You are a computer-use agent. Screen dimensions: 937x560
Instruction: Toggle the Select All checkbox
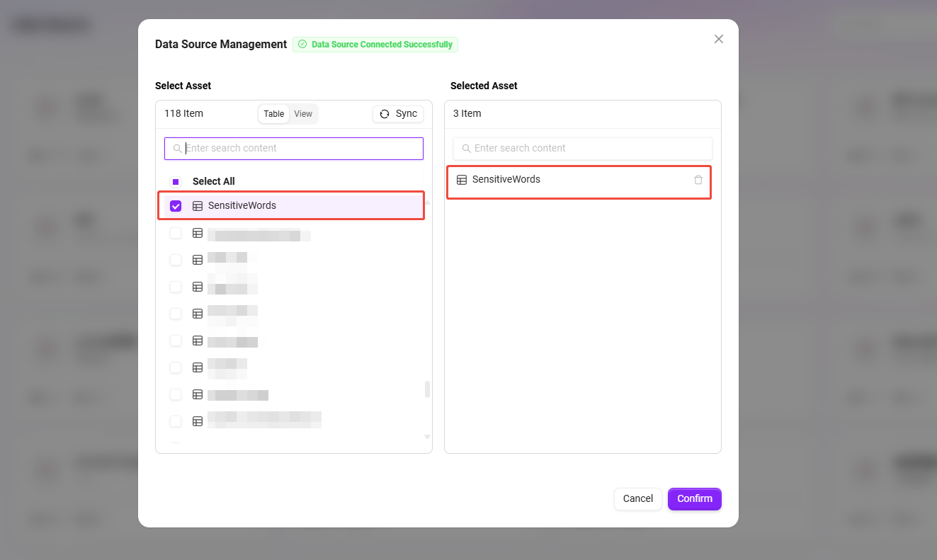pyautogui.click(x=176, y=181)
